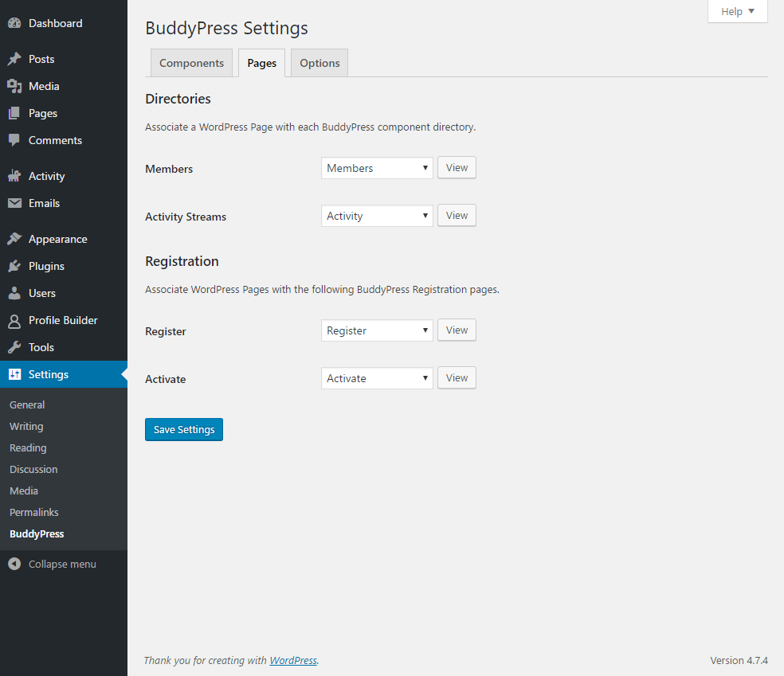Open the Tools menu item
This screenshot has width=784, height=676.
point(64,347)
